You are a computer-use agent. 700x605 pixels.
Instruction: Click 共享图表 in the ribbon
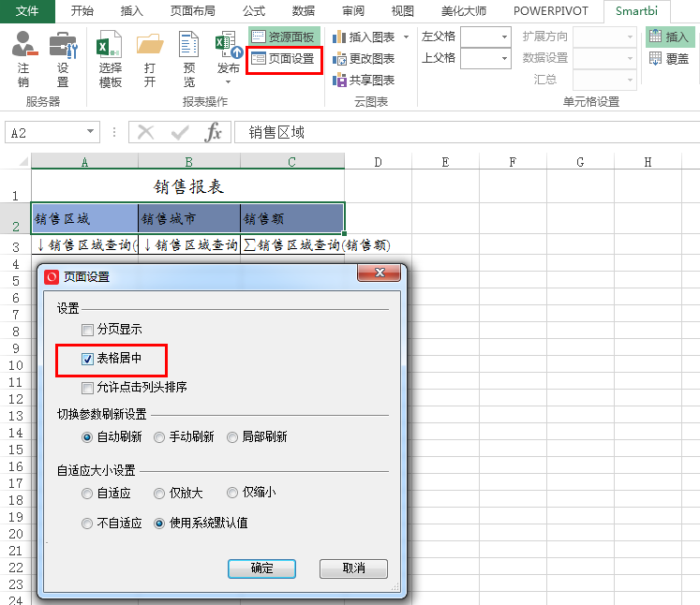point(365,81)
